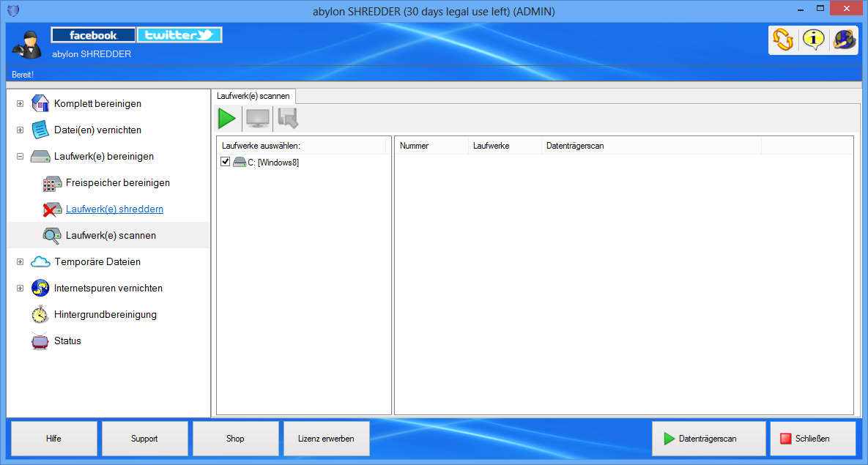The image size is (868, 465).
Task: Click the globe with hat icon
Action: tap(845, 40)
